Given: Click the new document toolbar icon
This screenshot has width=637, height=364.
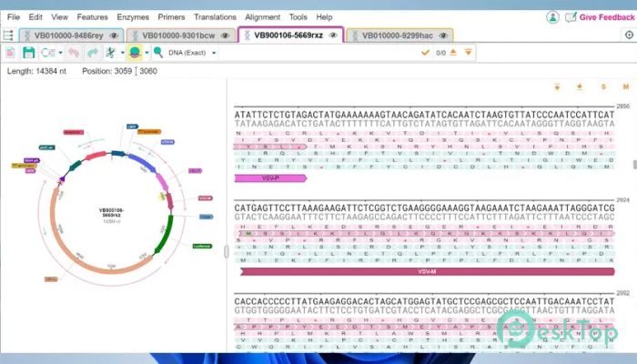Looking at the screenshot, I should coord(10,53).
